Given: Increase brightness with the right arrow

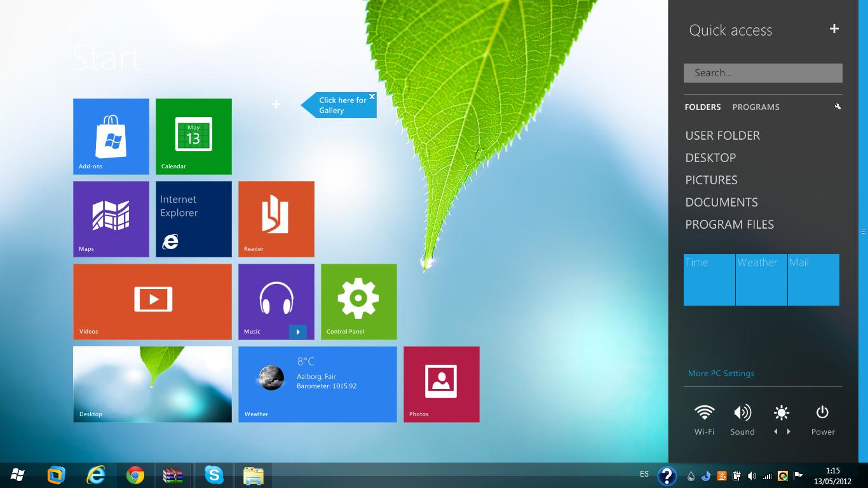Looking at the screenshot, I should 789,431.
